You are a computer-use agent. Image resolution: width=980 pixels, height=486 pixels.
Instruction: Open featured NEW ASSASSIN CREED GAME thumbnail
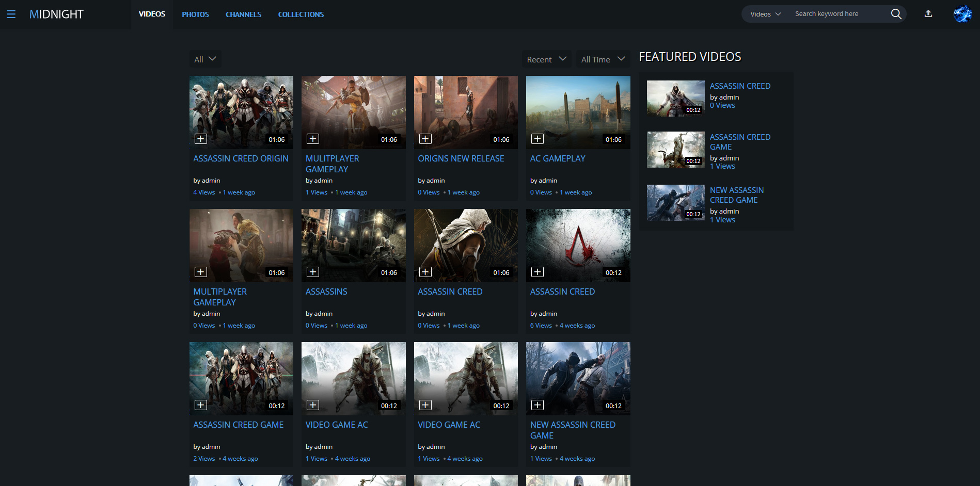(675, 203)
